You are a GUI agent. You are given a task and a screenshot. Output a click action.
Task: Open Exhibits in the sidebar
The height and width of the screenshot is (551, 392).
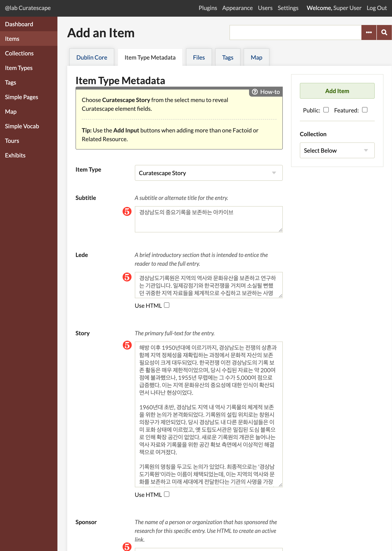(29, 155)
